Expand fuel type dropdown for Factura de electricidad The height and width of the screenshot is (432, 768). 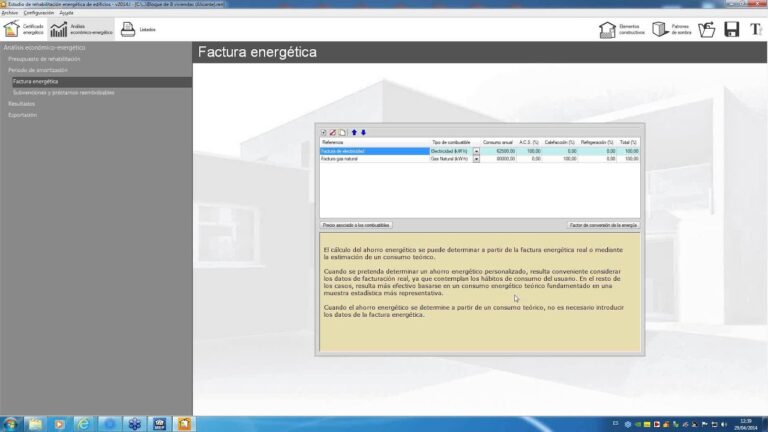pyautogui.click(x=476, y=151)
